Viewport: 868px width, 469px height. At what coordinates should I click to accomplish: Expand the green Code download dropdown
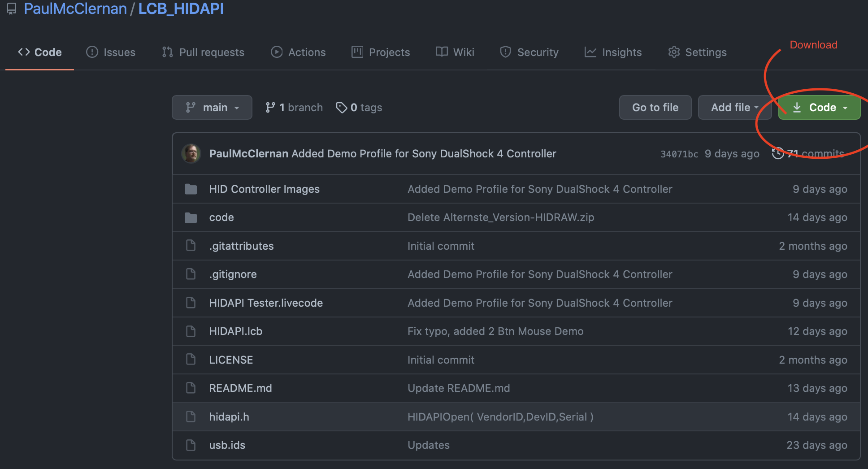coord(819,108)
